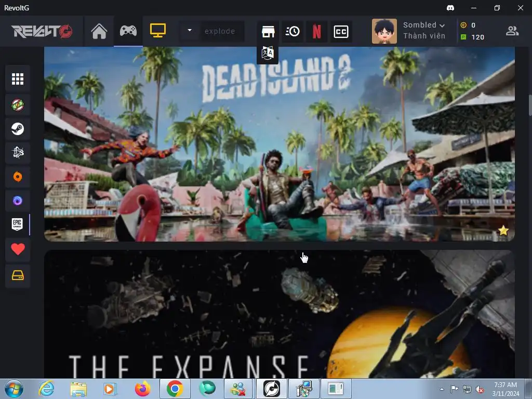Open the installer computer taskbar icon
The height and width of the screenshot is (399, 532).
click(x=303, y=389)
